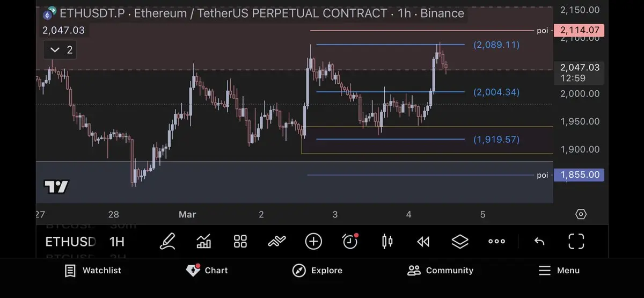Expand the collapsed indicators legend
Screen dimensions: 644x298
61,50
